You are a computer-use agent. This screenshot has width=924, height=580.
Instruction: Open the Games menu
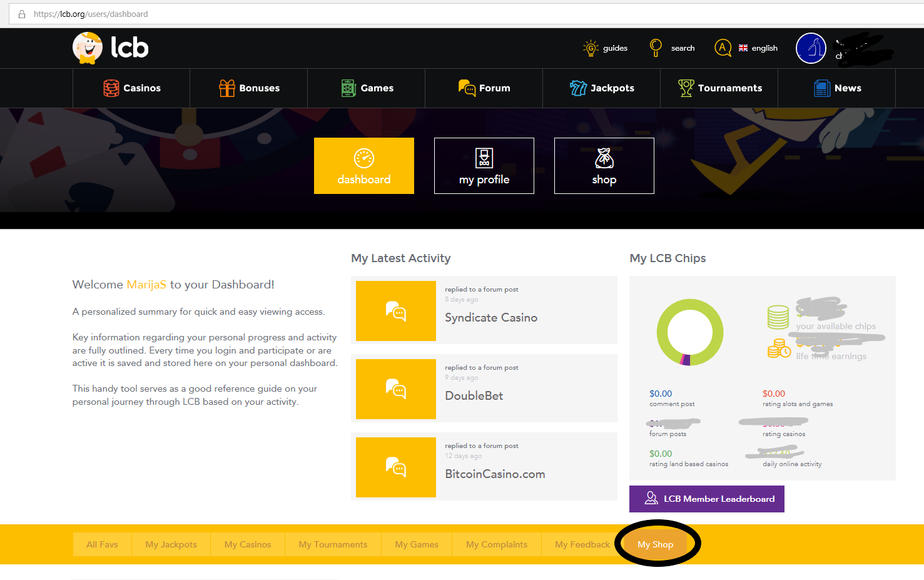click(x=367, y=88)
